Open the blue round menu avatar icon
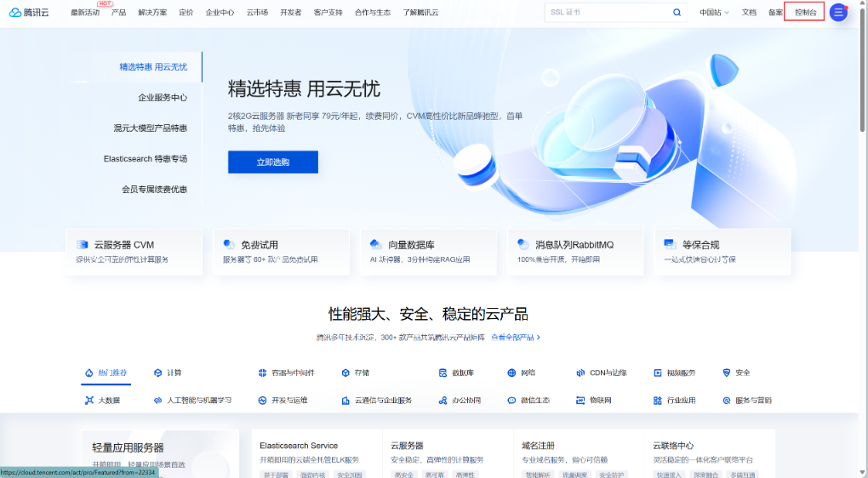868x478 pixels. [x=839, y=12]
